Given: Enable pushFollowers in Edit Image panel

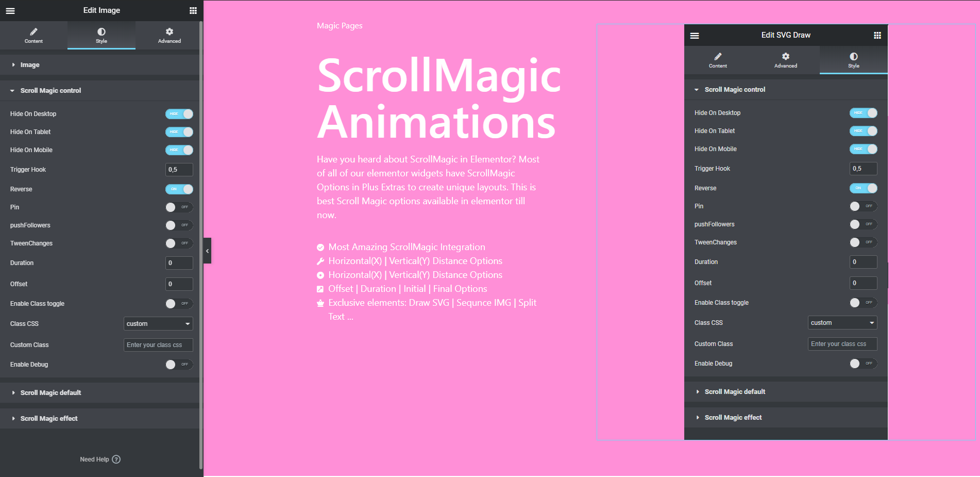Looking at the screenshot, I should (x=179, y=225).
